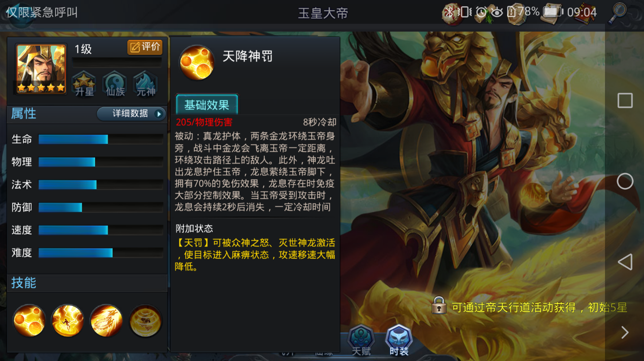
Task: Tap the lock icon next to 帝天行道 text
Action: [x=439, y=306]
